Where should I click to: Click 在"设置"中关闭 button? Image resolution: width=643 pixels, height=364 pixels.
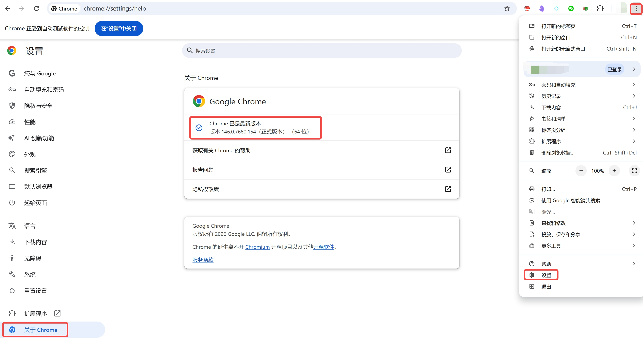coord(119,29)
